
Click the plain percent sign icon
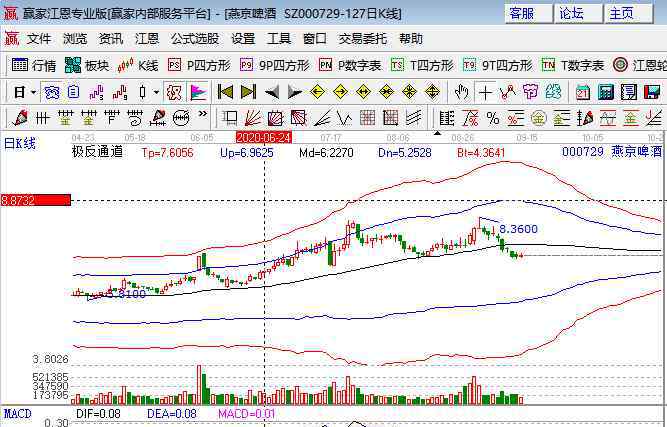tap(493, 118)
